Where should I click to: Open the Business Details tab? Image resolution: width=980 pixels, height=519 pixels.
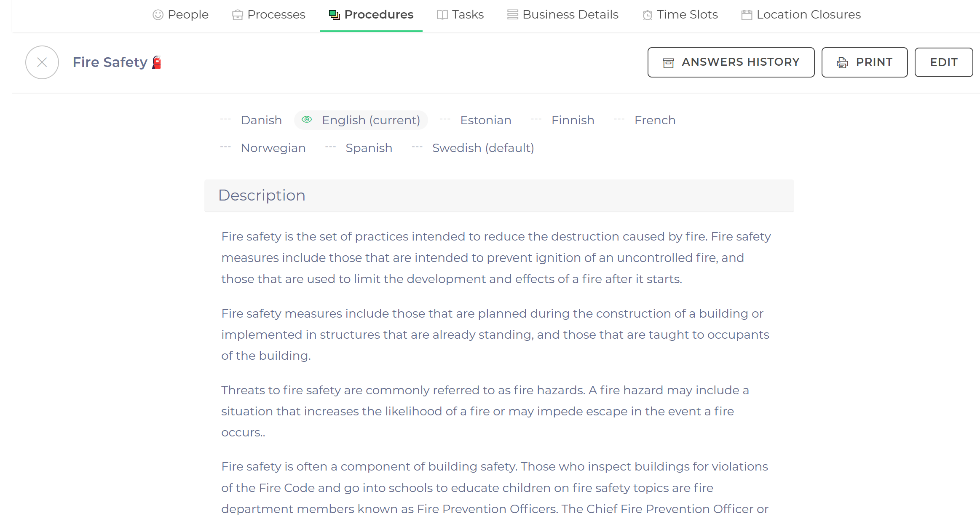pos(563,15)
